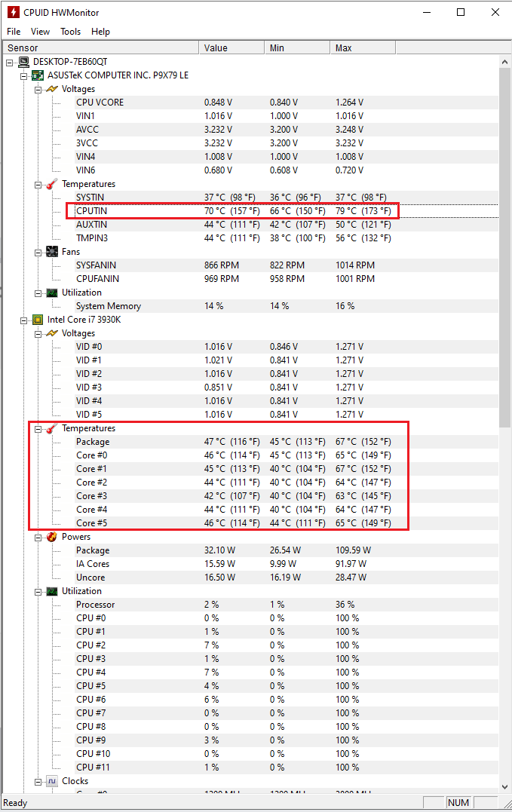Select the CPUFANIN fan speed row
The width and height of the screenshot is (512, 812).
pos(97,279)
